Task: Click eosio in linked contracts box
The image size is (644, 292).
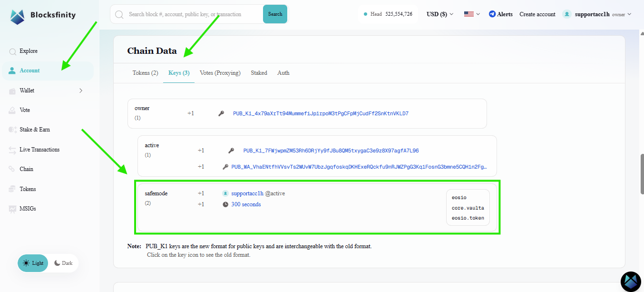Action: pos(459,197)
